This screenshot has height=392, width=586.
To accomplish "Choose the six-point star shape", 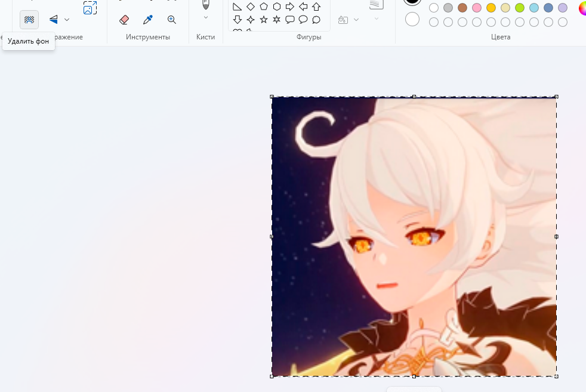I will pos(277,20).
